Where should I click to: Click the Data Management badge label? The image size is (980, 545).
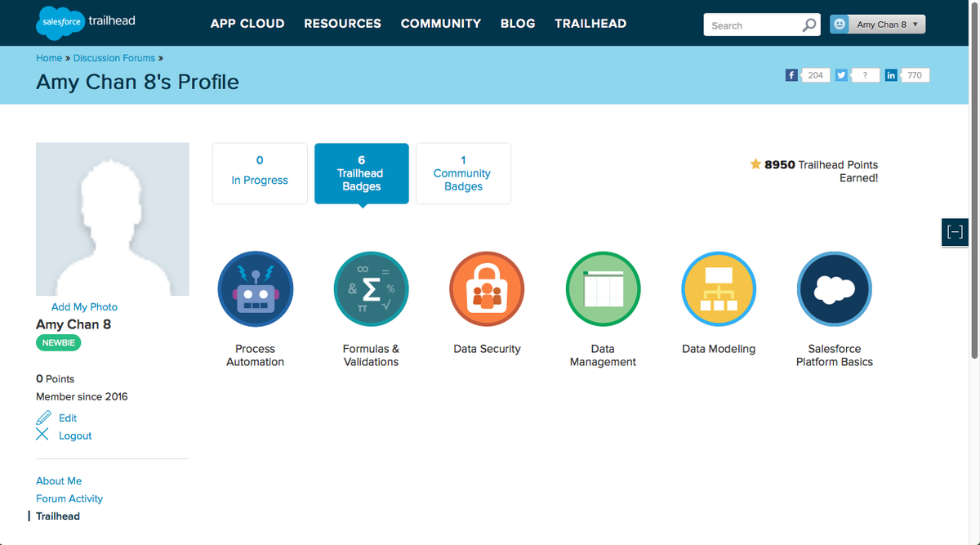pos(603,355)
